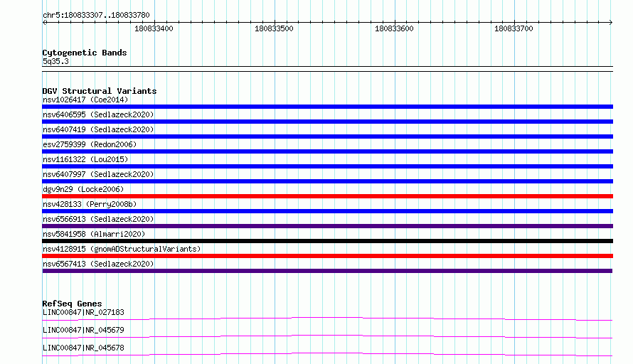Select the red bar under dgv9n29
This screenshot has width=633, height=364.
coord(327,196)
